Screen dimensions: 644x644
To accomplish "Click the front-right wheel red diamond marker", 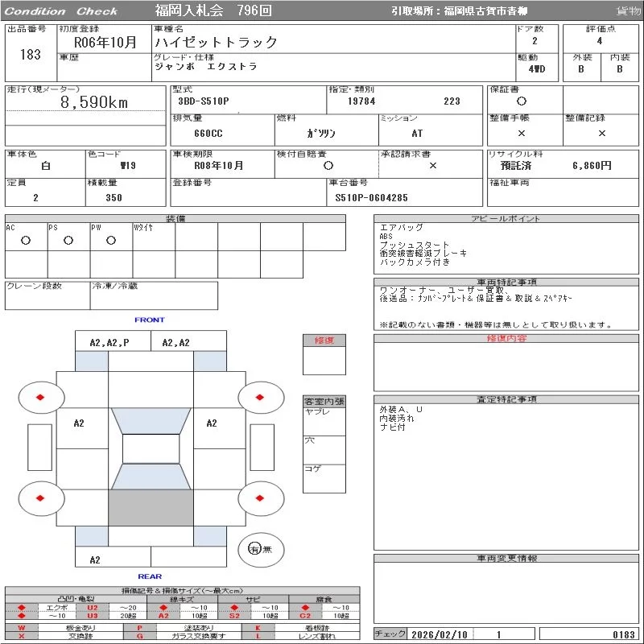I will 260,398.
